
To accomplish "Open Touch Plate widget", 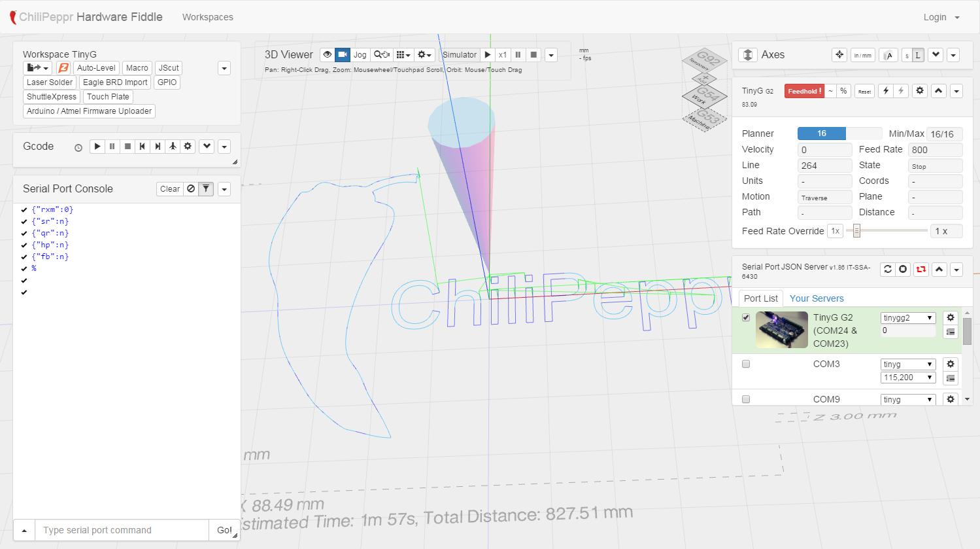I will [108, 97].
